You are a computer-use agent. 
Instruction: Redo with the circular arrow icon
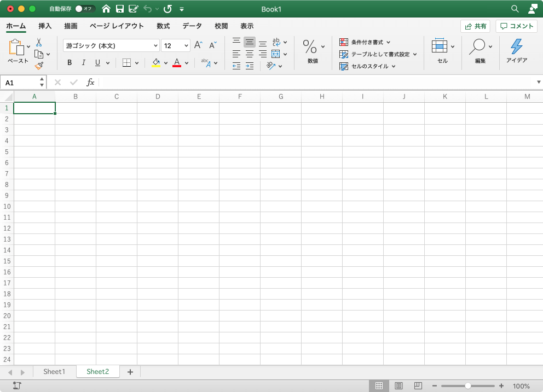click(167, 9)
